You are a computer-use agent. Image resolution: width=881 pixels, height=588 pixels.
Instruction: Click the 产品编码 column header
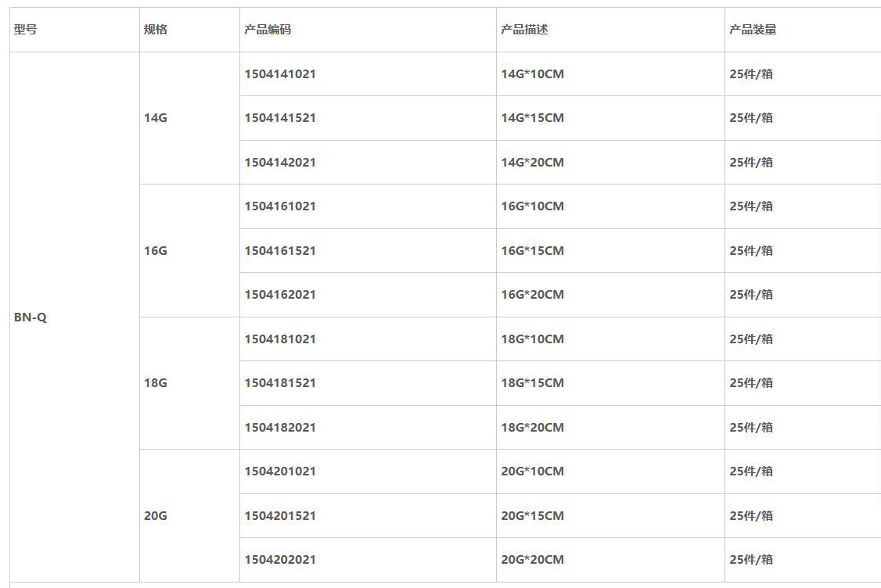coord(268,30)
